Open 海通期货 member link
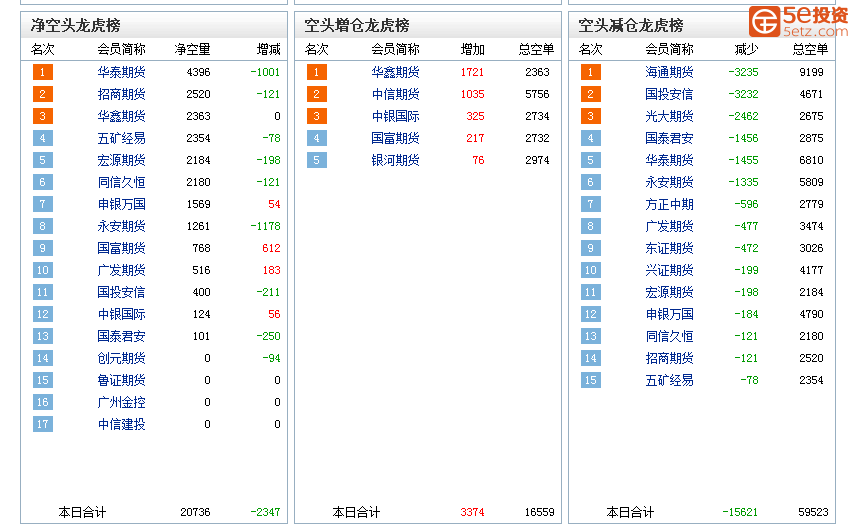Screen dimensions: 856x529 pos(669,72)
